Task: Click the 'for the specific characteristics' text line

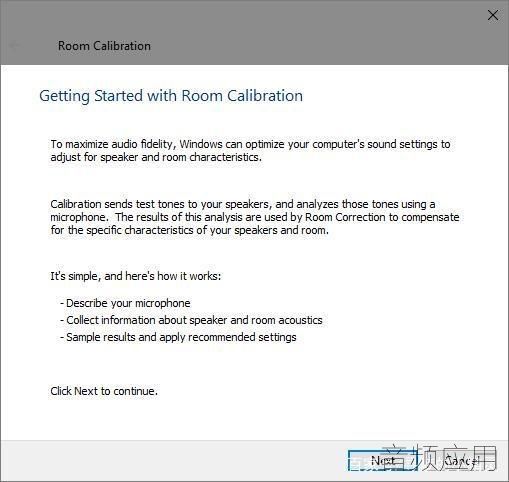Action: coord(189,230)
